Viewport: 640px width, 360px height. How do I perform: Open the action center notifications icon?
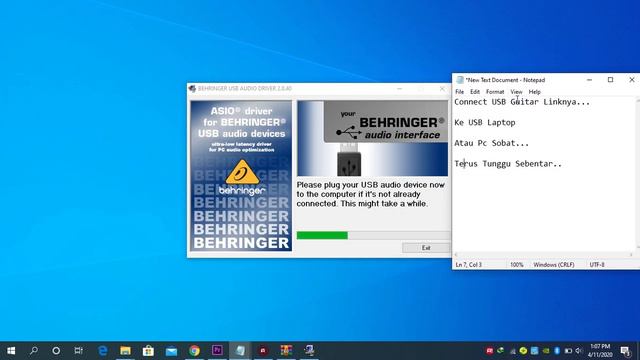pos(625,351)
